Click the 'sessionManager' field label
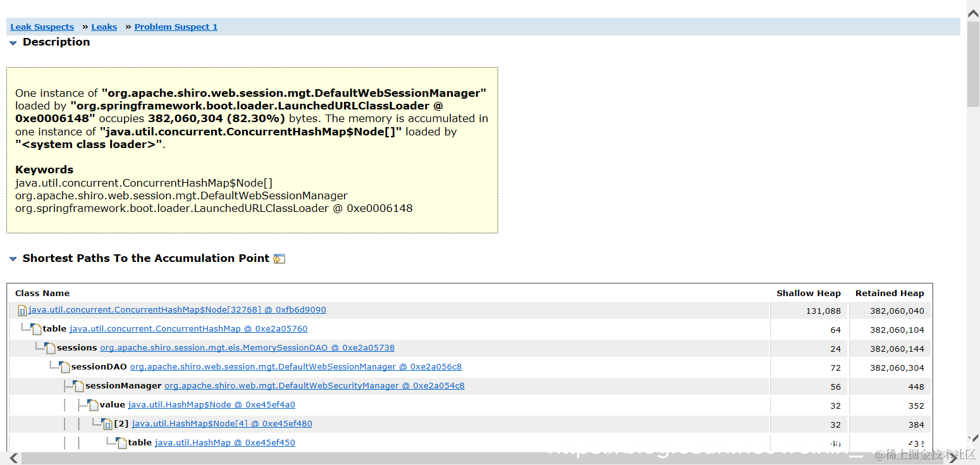 click(x=123, y=386)
